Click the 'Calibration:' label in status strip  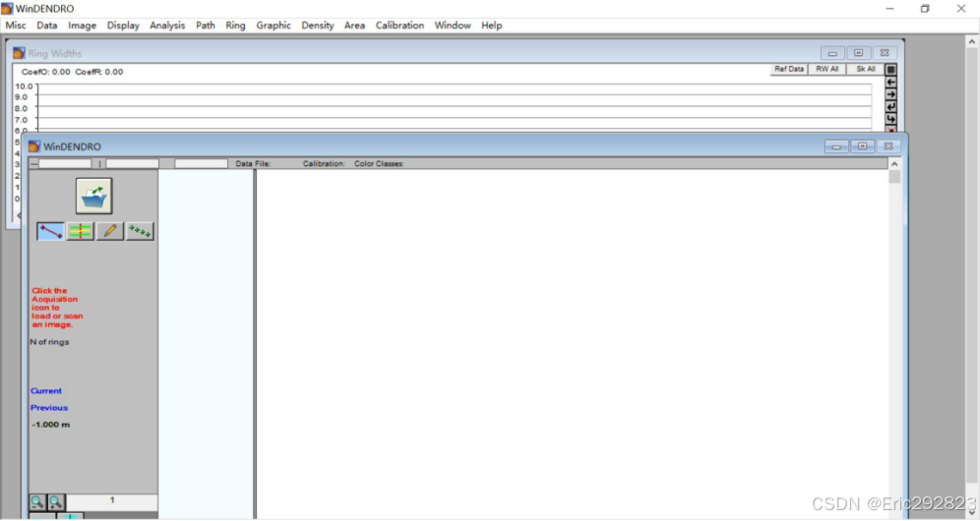click(324, 163)
